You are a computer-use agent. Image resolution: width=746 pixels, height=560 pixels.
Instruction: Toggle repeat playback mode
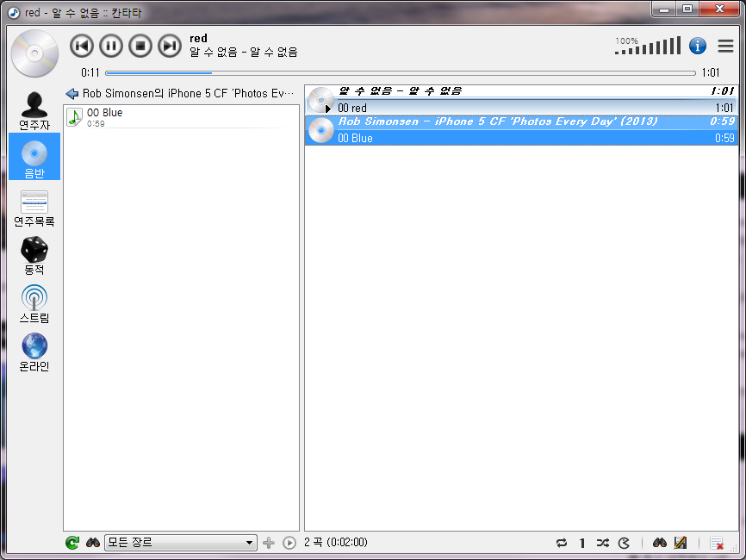(x=562, y=543)
